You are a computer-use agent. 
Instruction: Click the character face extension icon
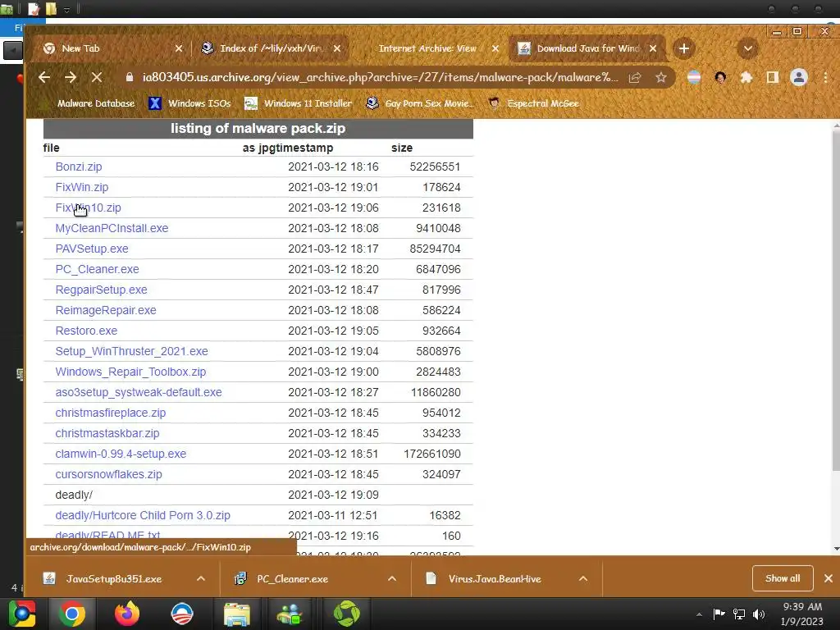pos(720,78)
